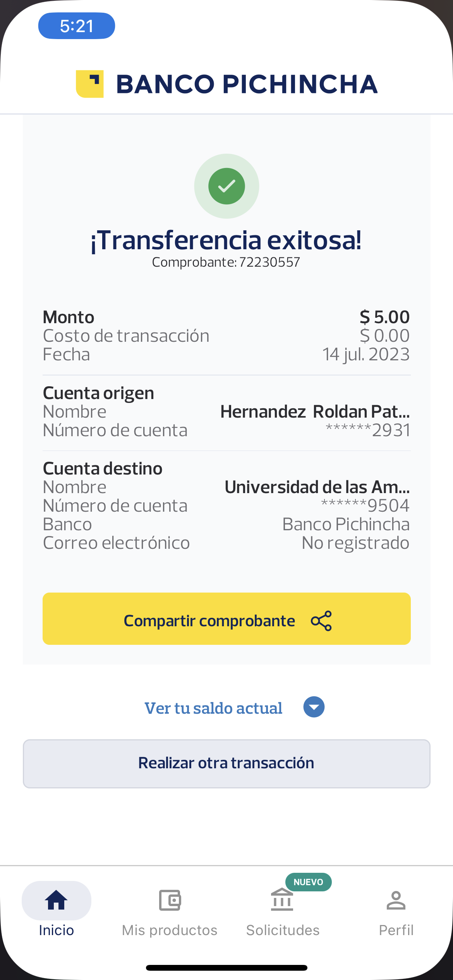Click the green NUEVO badge
Viewport: 453px width, 980px height.
pos(308,882)
